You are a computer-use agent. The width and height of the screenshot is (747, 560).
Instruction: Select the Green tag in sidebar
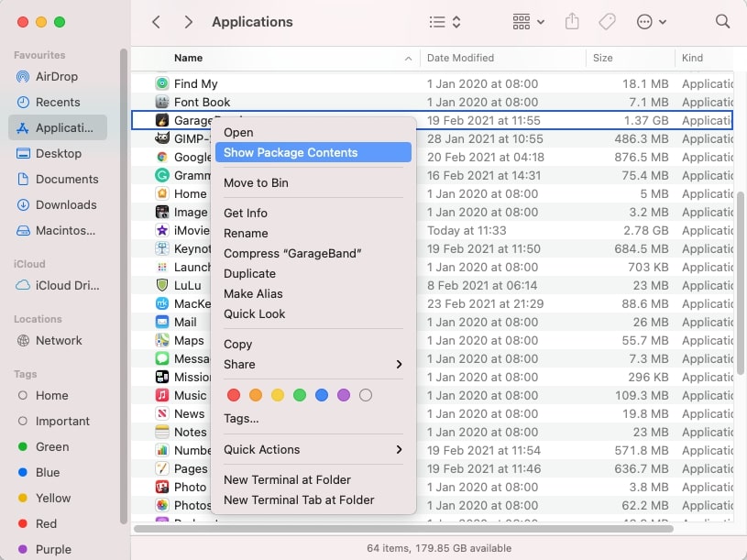[x=57, y=446]
